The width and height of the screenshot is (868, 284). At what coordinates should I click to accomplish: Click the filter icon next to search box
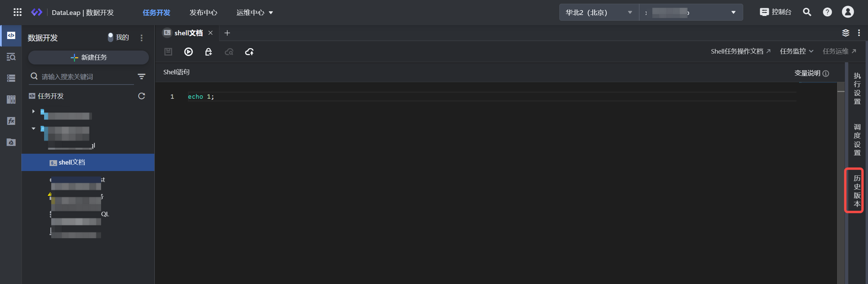(141, 77)
